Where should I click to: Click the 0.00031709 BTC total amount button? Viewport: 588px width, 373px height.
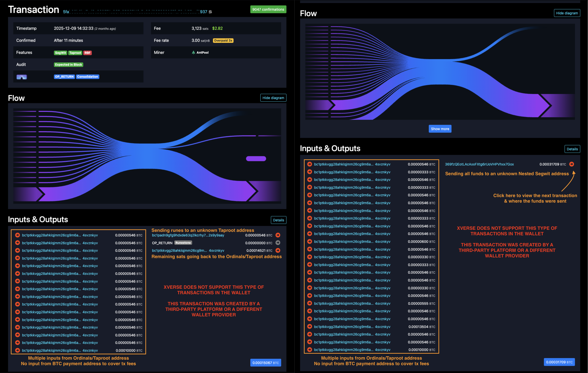pyautogui.click(x=559, y=362)
